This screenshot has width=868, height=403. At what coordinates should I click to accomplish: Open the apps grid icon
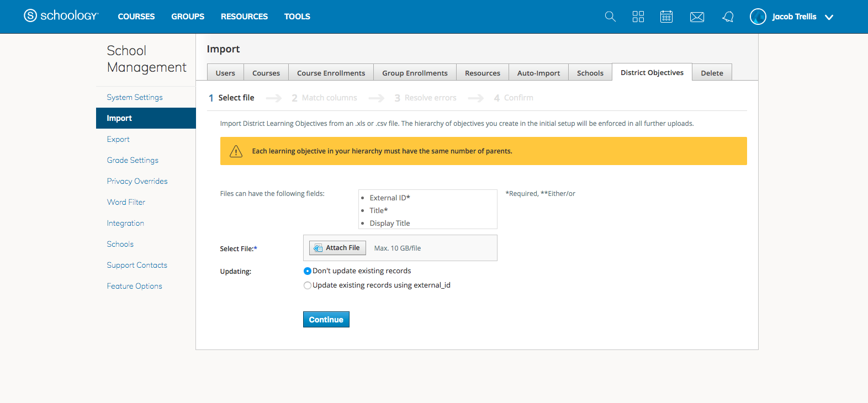[x=638, y=17]
